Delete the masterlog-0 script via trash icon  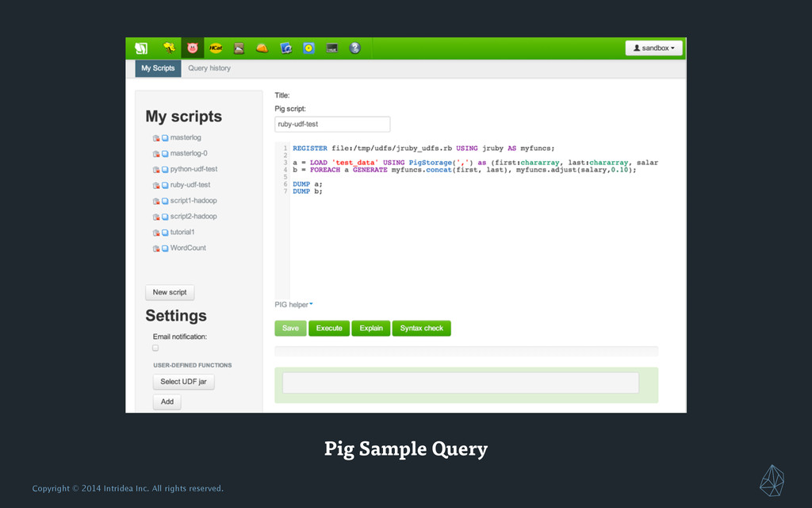coord(156,154)
